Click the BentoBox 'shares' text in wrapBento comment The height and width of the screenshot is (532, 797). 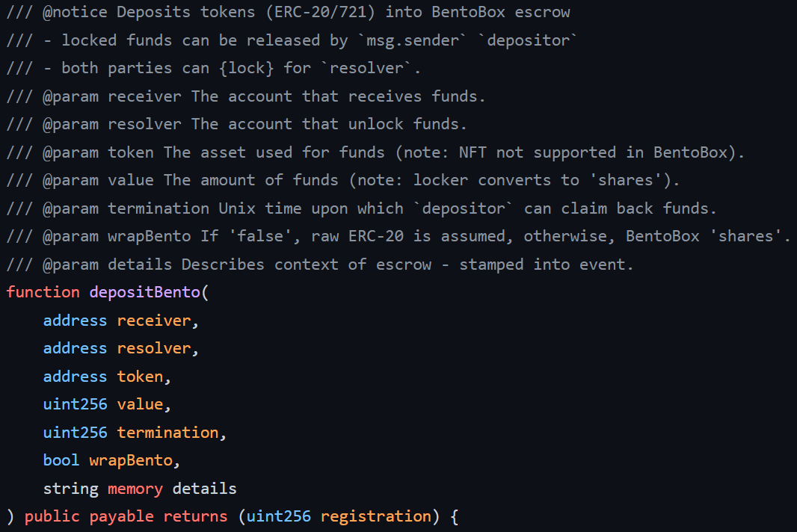pos(704,236)
